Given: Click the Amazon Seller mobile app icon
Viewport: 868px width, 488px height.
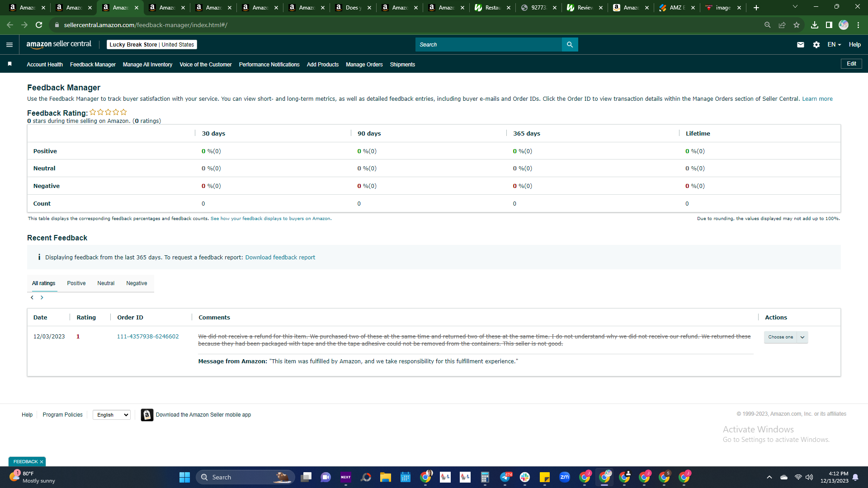Looking at the screenshot, I should tap(147, 415).
